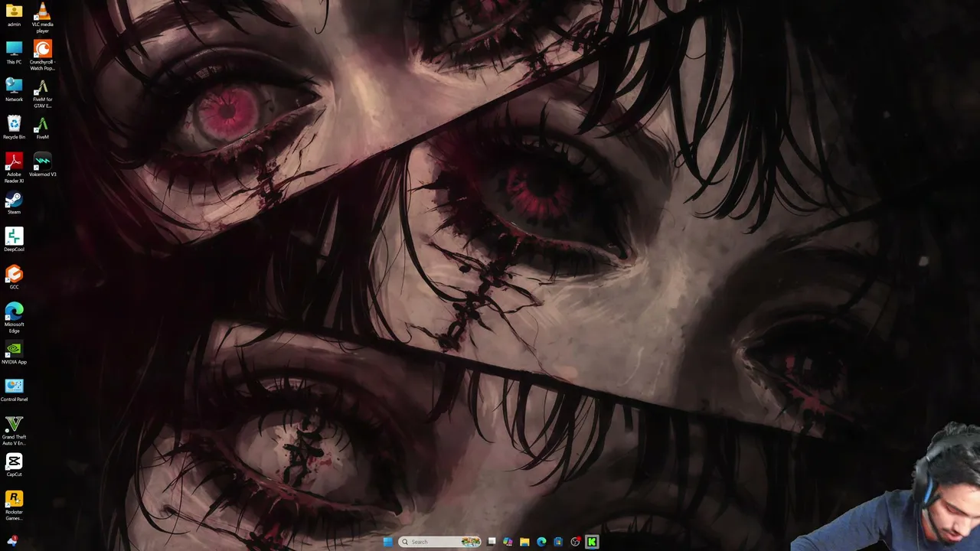Select the CapCut desktop icon
Viewport: 980px width, 551px height.
14,465
